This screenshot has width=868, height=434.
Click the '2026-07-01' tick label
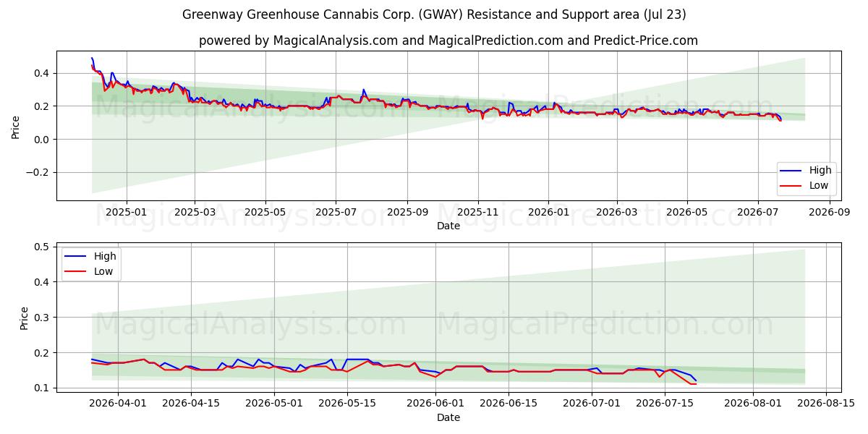tap(592, 404)
